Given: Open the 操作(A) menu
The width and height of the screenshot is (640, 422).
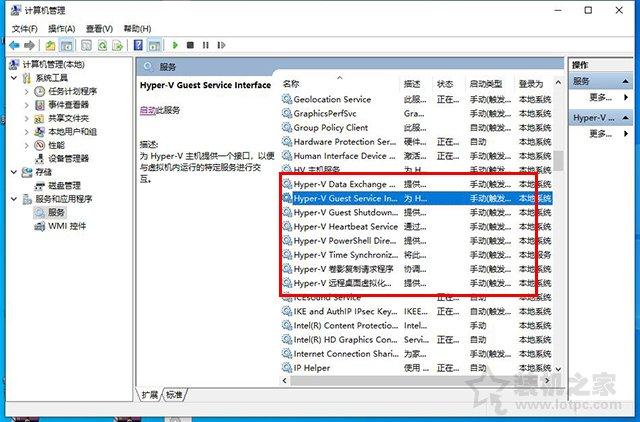Looking at the screenshot, I should [61, 29].
